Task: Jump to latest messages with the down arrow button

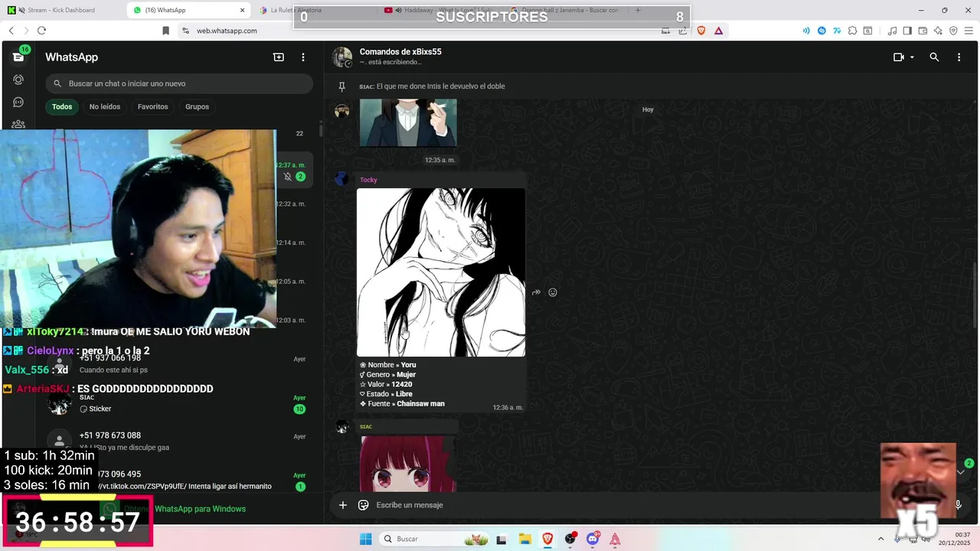Action: point(960,472)
